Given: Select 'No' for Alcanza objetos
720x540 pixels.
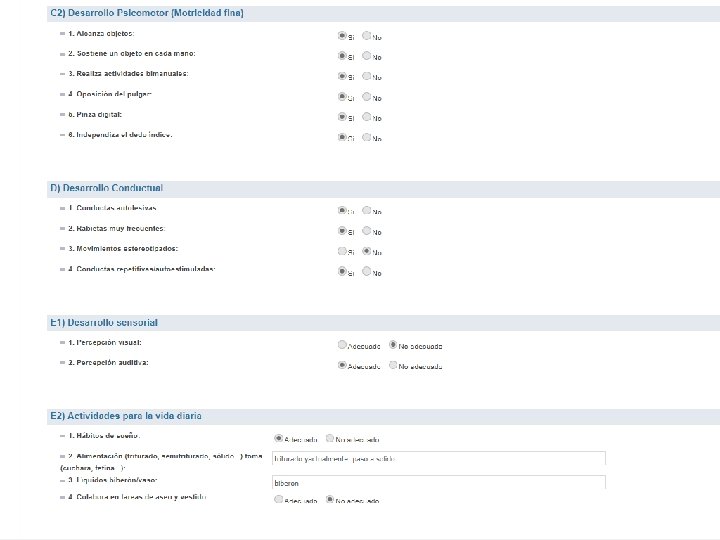Looking at the screenshot, I should (367, 36).
